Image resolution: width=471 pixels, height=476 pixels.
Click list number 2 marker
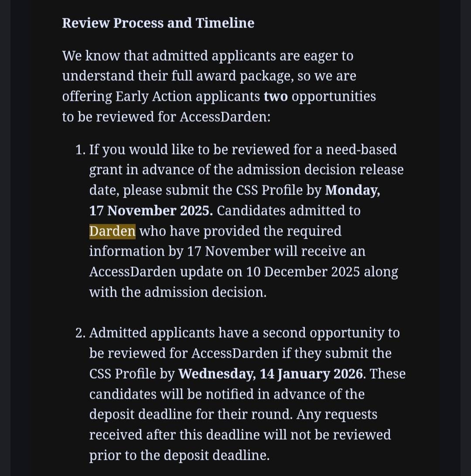(x=80, y=333)
